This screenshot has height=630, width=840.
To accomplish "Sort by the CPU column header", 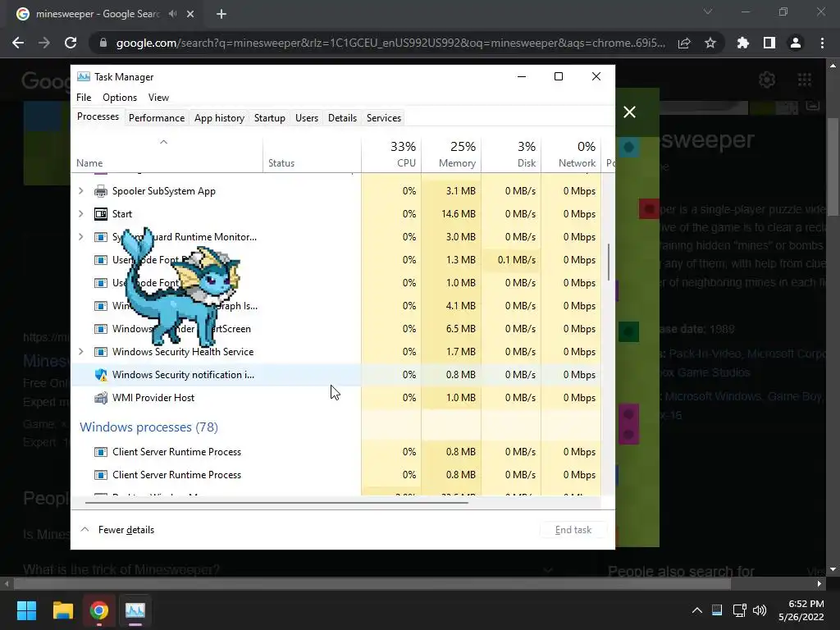I will pos(391,154).
